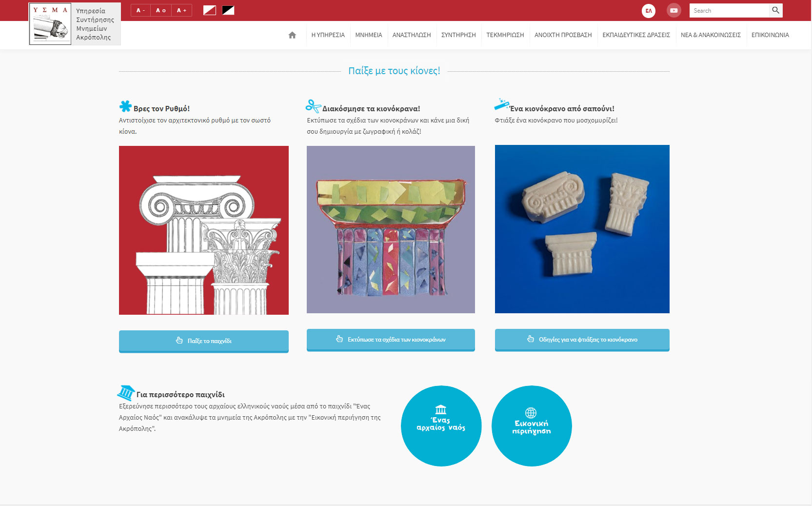The image size is (812, 506).
Task: Click the home icon in navigation bar
Action: point(292,35)
